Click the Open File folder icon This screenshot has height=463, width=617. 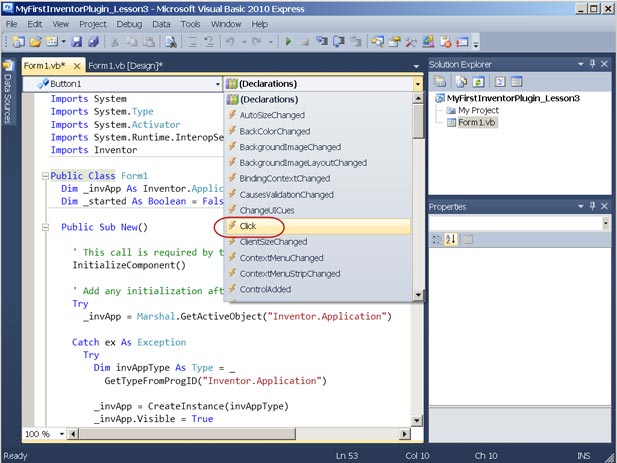[x=35, y=42]
